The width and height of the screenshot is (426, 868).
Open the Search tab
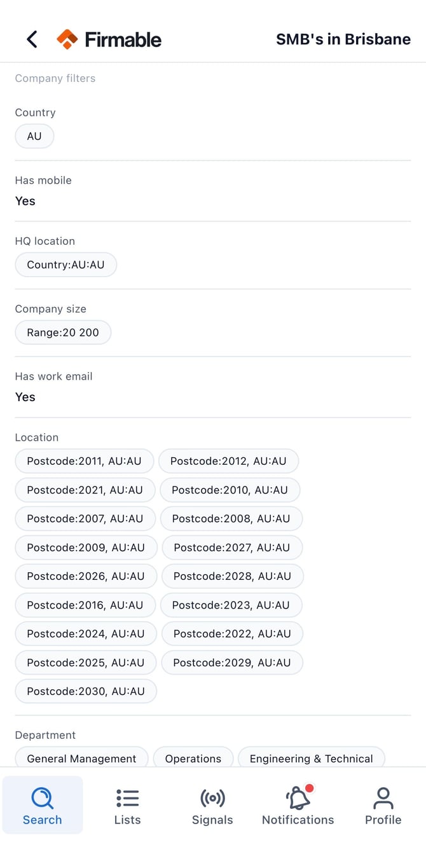pyautogui.click(x=43, y=805)
